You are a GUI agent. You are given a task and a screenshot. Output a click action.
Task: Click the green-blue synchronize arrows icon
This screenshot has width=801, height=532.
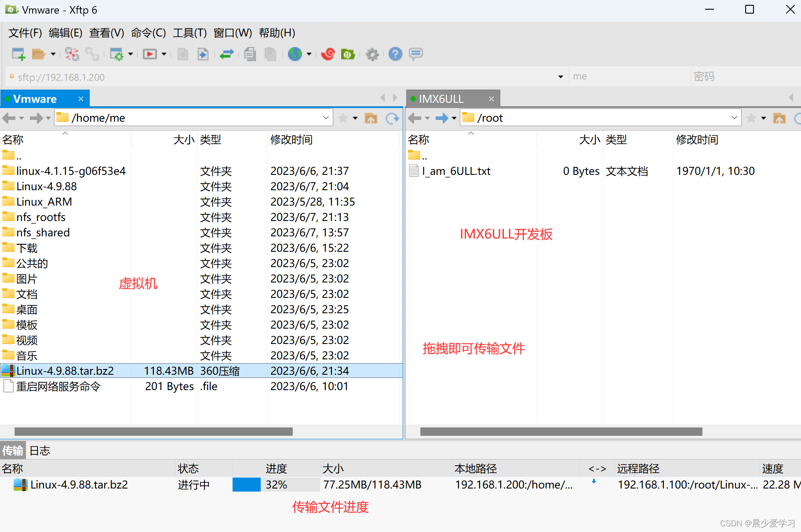(x=226, y=54)
